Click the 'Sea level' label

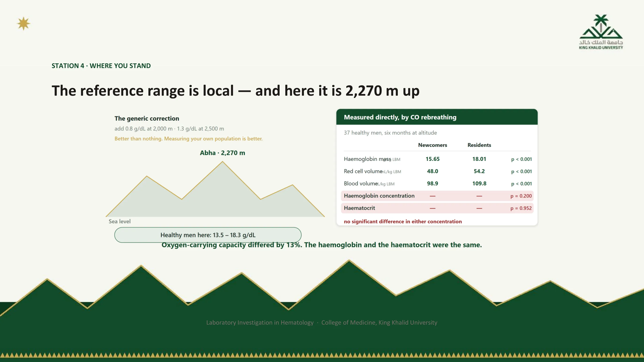tap(120, 221)
